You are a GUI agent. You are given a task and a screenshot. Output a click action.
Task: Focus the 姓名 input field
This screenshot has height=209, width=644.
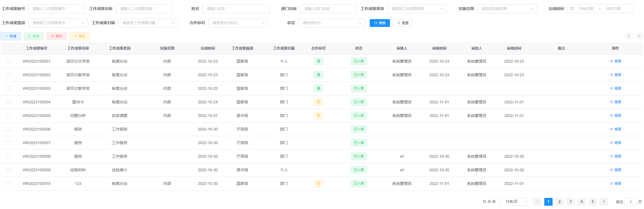point(236,9)
